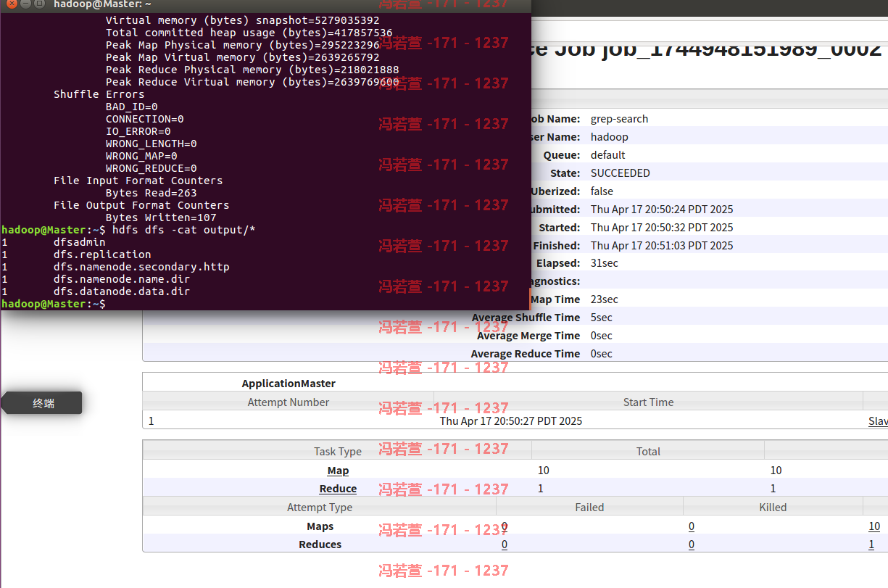Screen dimensions: 888x588
Task: Minimize the hadoop@Master terminal window
Action: click(24, 4)
